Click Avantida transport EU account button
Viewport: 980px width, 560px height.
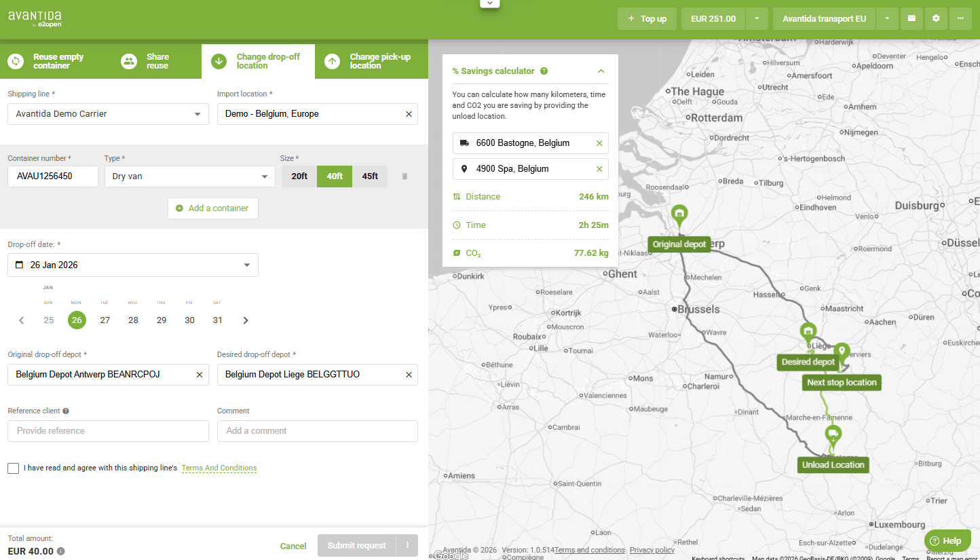click(x=825, y=18)
